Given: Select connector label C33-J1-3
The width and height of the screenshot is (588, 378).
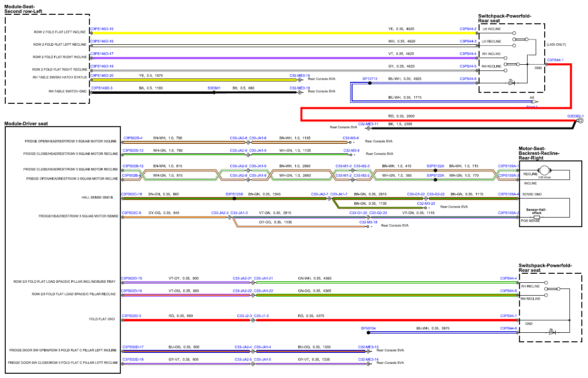Looking at the screenshot, I should pos(261,315).
